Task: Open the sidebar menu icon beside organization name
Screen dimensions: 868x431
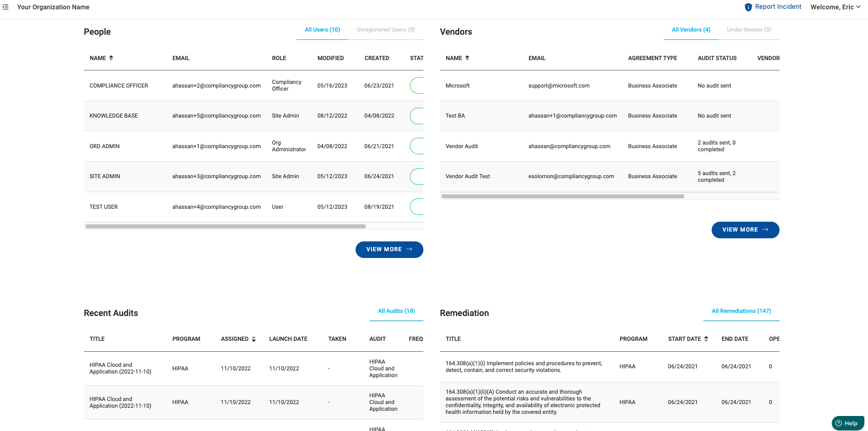Action: [6, 7]
